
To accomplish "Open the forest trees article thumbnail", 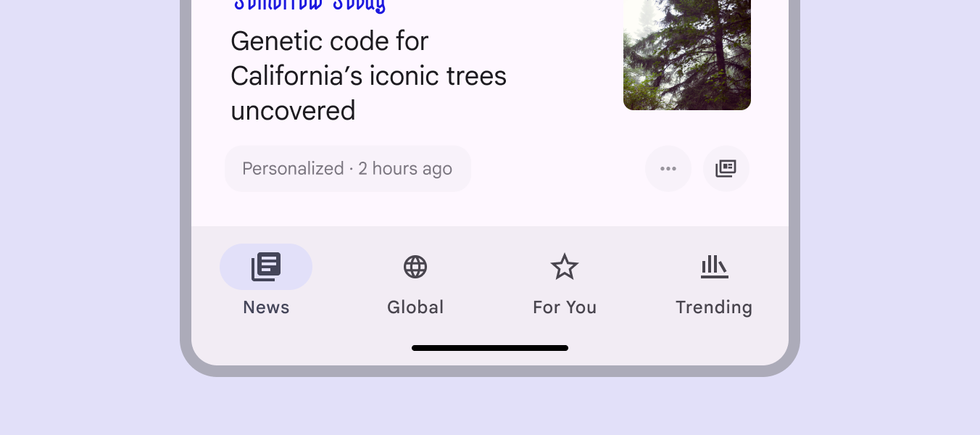I will (x=686, y=54).
